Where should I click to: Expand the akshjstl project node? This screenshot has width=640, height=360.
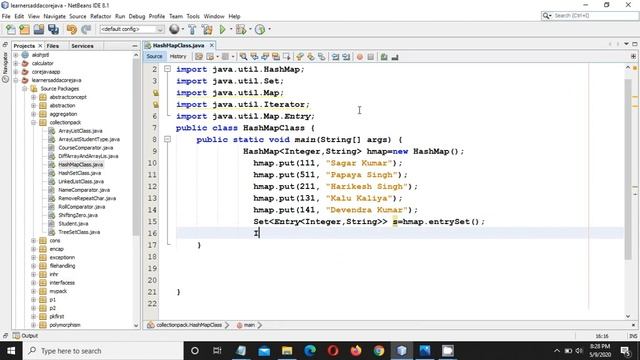tap(16, 55)
